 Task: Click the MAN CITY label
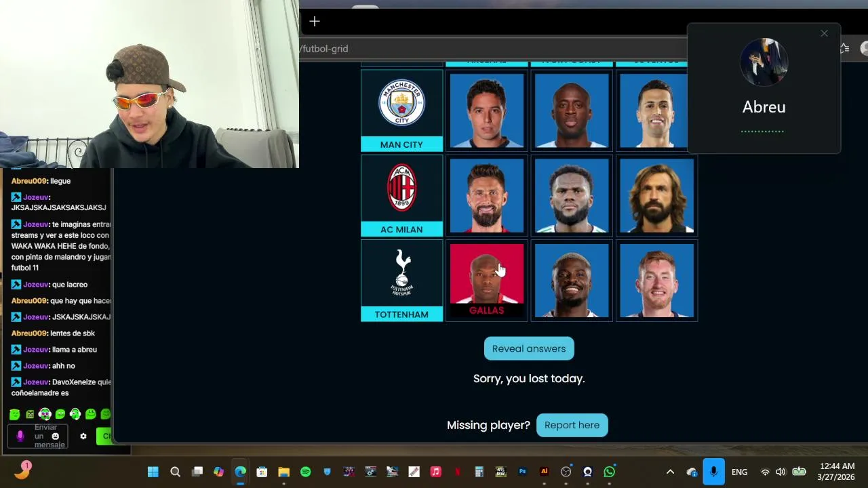point(401,144)
